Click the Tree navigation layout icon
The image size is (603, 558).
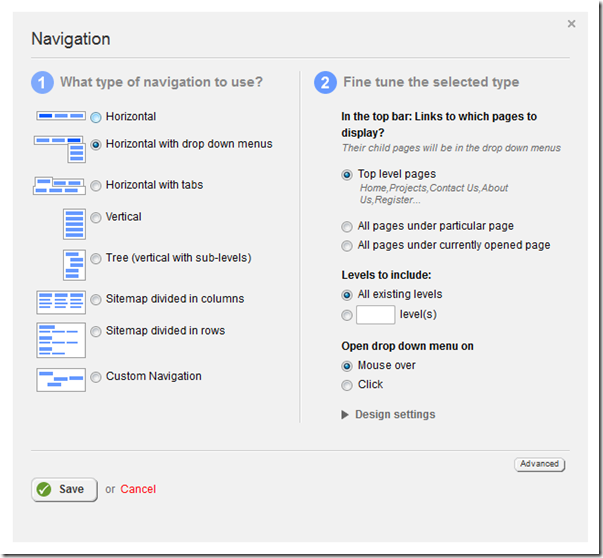73,264
